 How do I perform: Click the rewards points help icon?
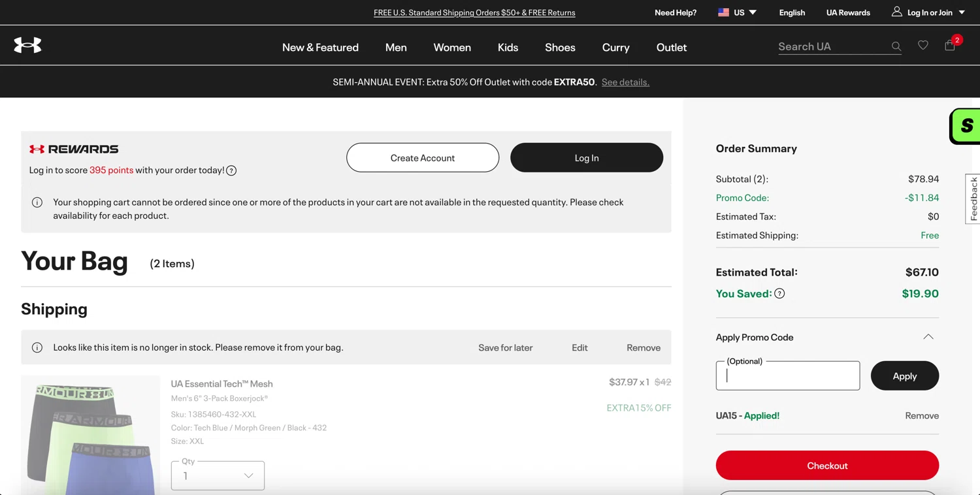pyautogui.click(x=231, y=170)
